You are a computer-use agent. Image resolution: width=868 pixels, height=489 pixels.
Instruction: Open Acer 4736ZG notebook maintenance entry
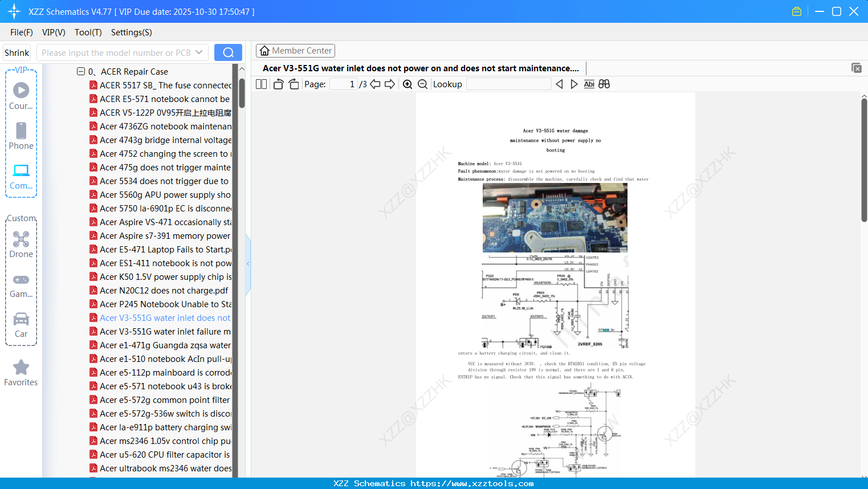tap(166, 127)
